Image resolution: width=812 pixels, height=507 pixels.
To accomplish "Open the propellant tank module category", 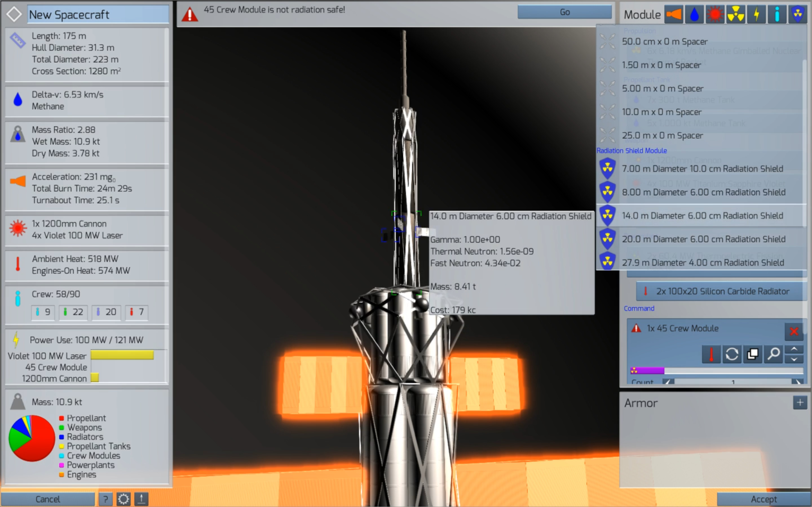I will coord(694,14).
